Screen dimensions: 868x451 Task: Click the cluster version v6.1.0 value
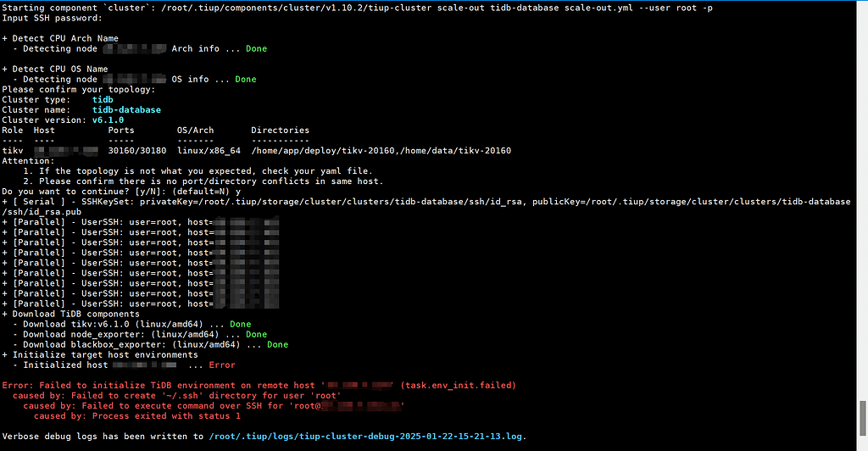coord(108,120)
